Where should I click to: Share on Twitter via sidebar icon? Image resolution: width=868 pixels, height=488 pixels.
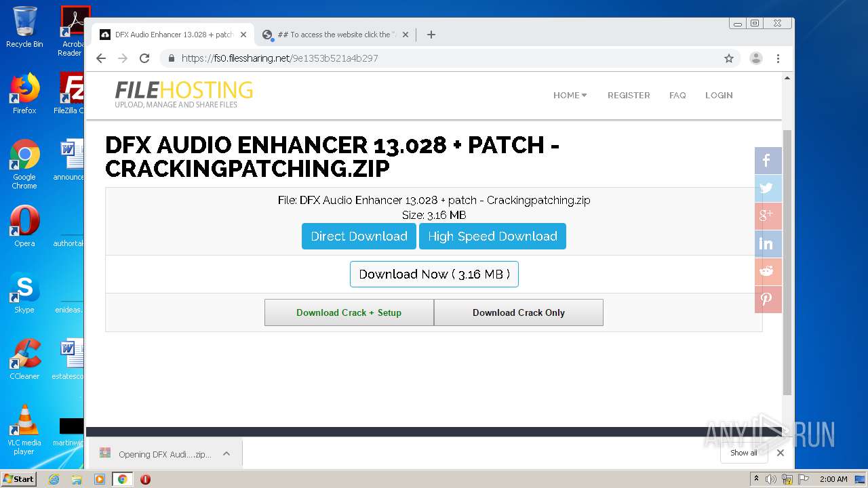(768, 188)
